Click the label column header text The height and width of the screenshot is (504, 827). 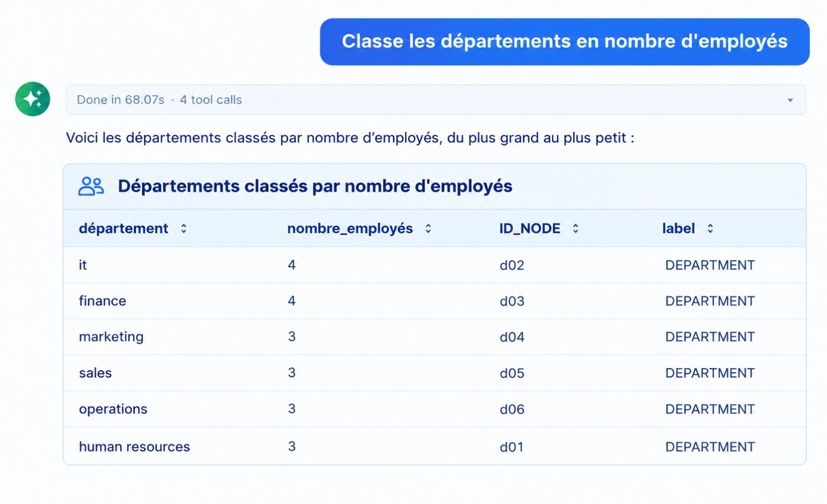(678, 228)
